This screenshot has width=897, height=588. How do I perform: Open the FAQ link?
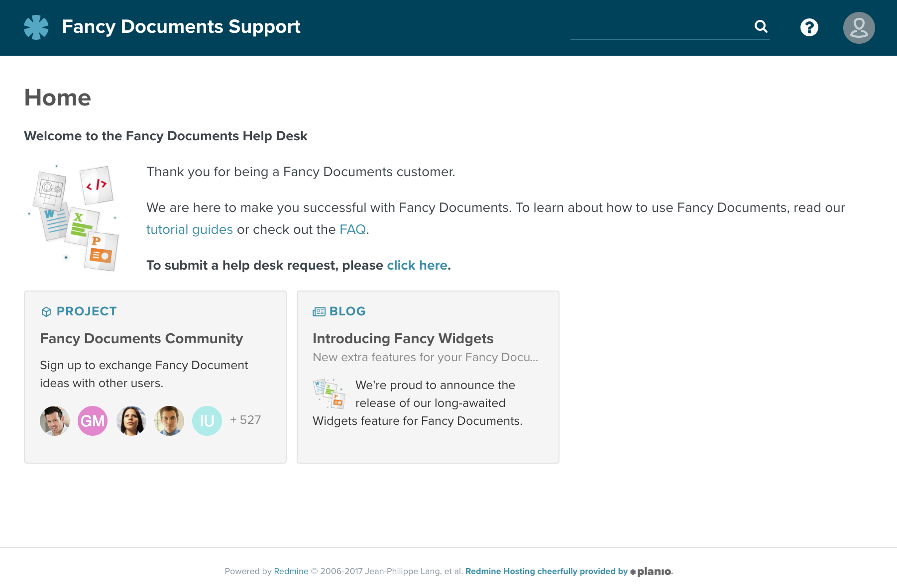coord(353,229)
